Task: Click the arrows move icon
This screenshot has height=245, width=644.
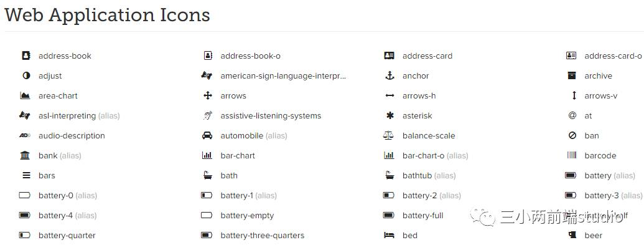Action: point(208,95)
